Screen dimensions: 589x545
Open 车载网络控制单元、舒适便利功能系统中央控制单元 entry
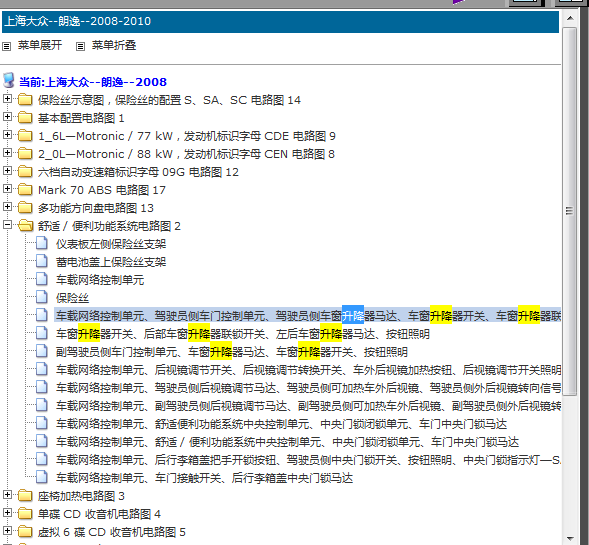pyautogui.click(x=281, y=424)
